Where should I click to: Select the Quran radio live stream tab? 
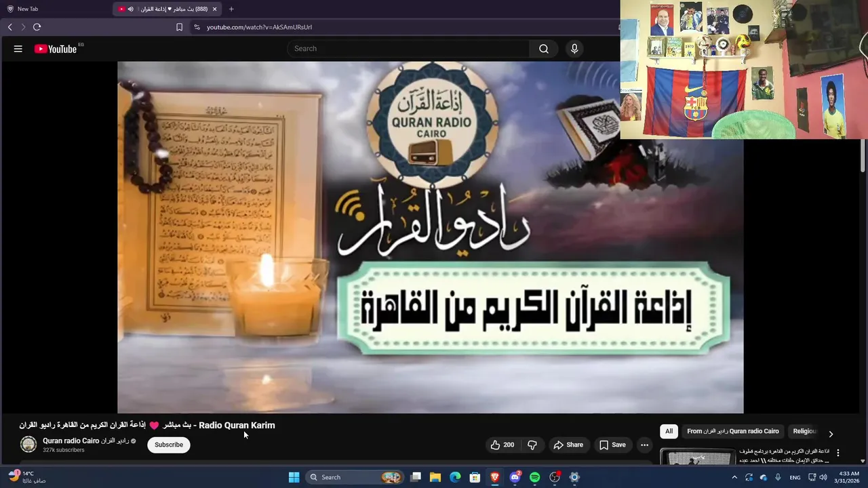(x=168, y=9)
